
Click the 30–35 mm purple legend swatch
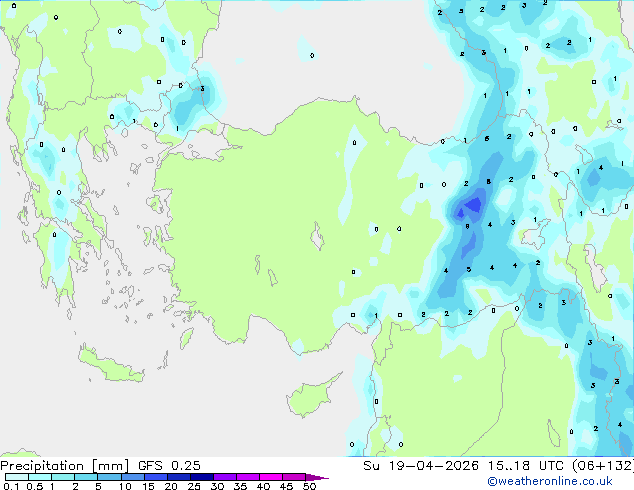pyautogui.click(x=225, y=477)
